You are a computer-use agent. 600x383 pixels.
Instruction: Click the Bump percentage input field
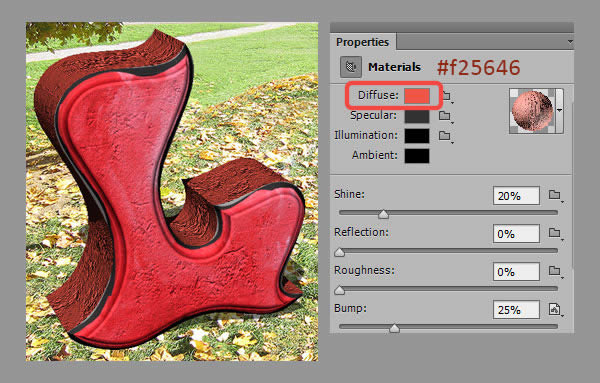point(516,310)
